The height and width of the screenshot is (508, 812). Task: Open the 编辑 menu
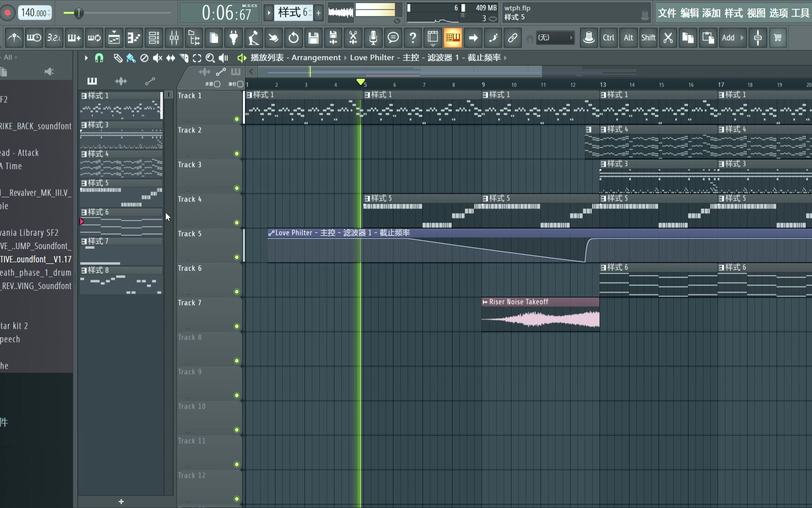(689, 13)
